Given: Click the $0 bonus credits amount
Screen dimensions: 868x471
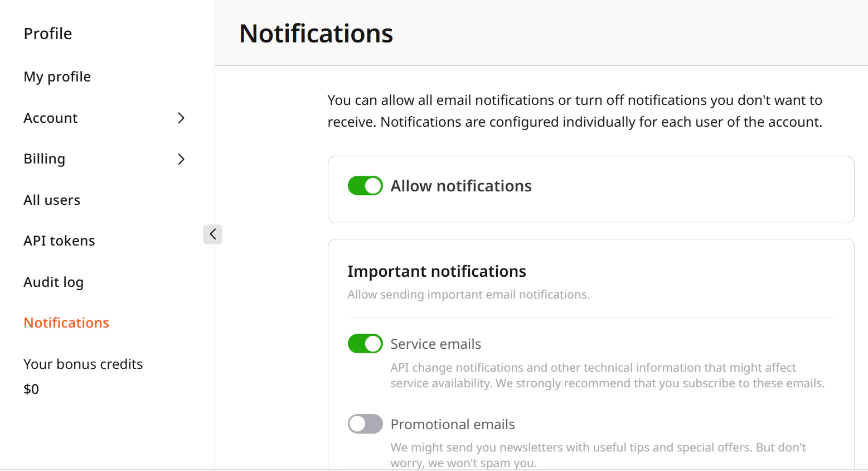Looking at the screenshot, I should coord(31,389).
